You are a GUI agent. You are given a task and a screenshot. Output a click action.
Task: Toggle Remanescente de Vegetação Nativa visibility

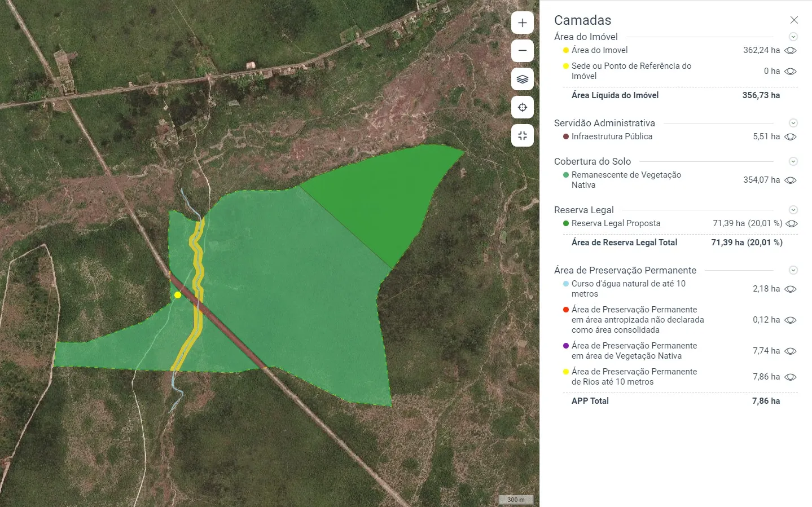(791, 180)
